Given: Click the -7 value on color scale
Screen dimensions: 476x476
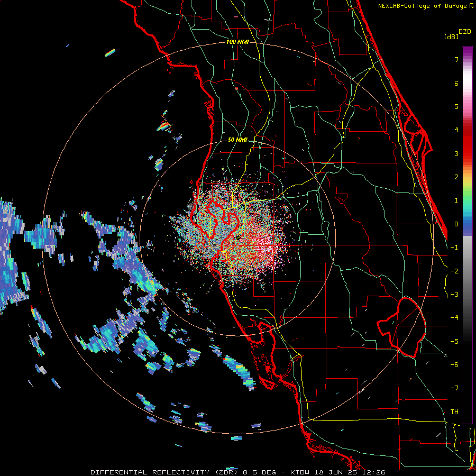Looking at the screenshot, I should click(x=454, y=388).
